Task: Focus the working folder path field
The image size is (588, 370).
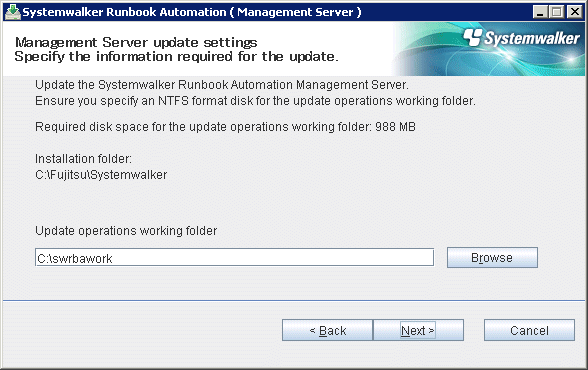Action: pyautogui.click(x=234, y=258)
